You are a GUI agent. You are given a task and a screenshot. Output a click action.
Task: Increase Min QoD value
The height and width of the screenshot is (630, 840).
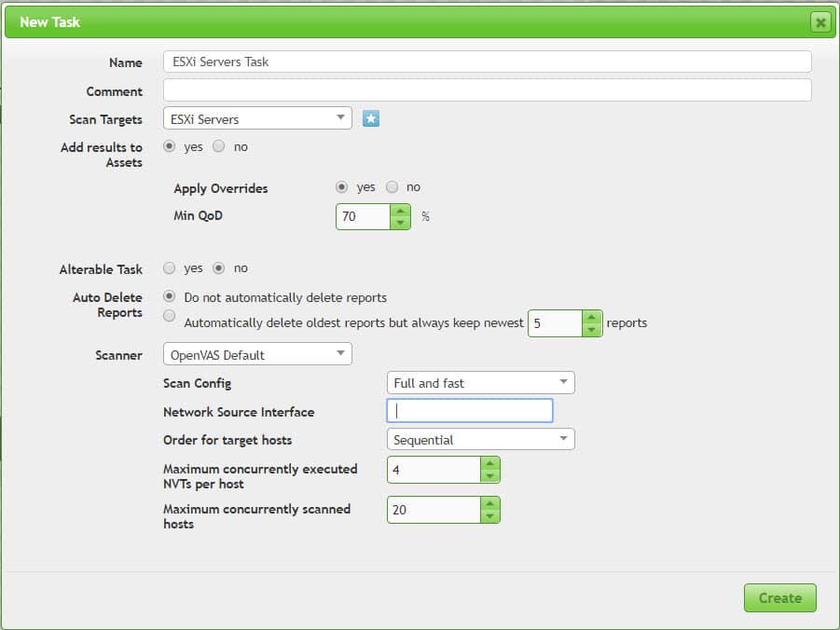(400, 211)
